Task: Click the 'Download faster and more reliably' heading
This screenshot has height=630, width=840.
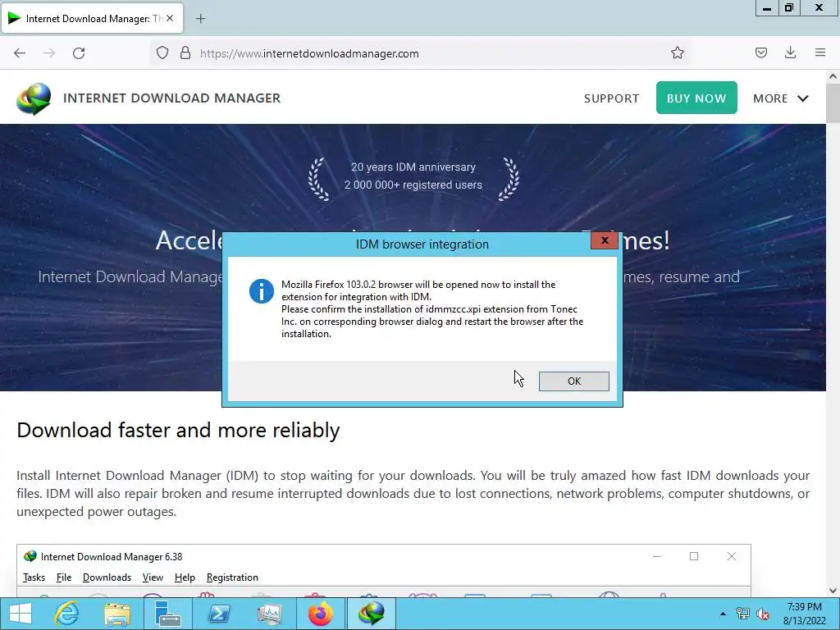Action: pyautogui.click(x=178, y=430)
